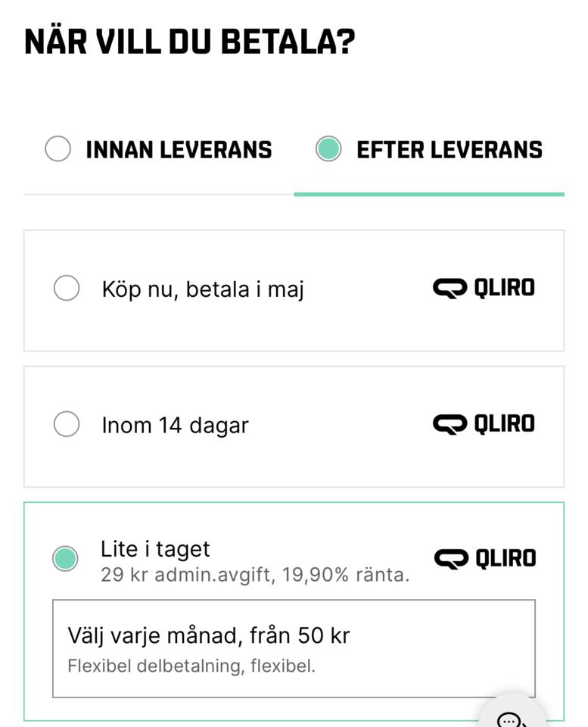Choose the "Köp nu, betala i maj" radio button
The image size is (588, 727).
point(67,289)
